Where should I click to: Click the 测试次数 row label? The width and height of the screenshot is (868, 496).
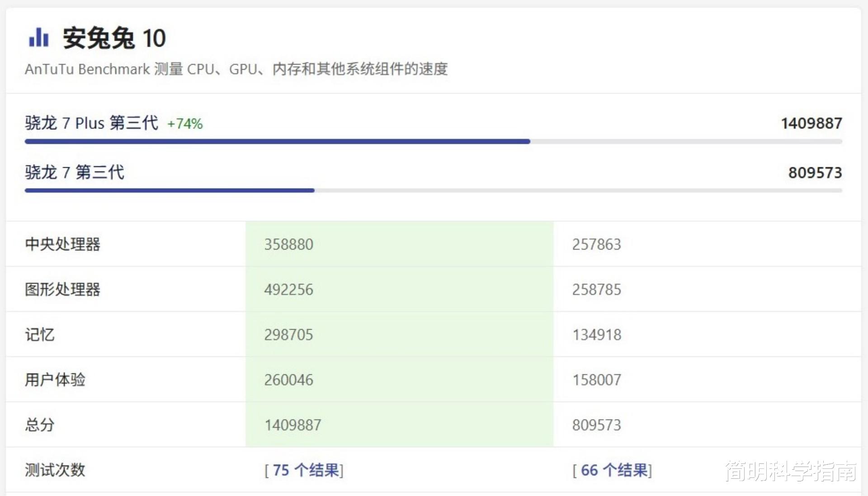pos(55,470)
